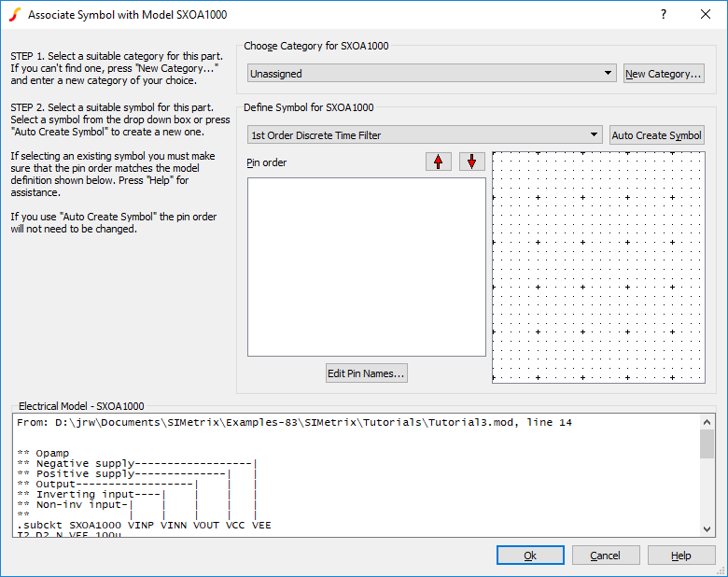Click the model file path line in Electrical Model
This screenshot has height=577, width=728.
click(294, 423)
